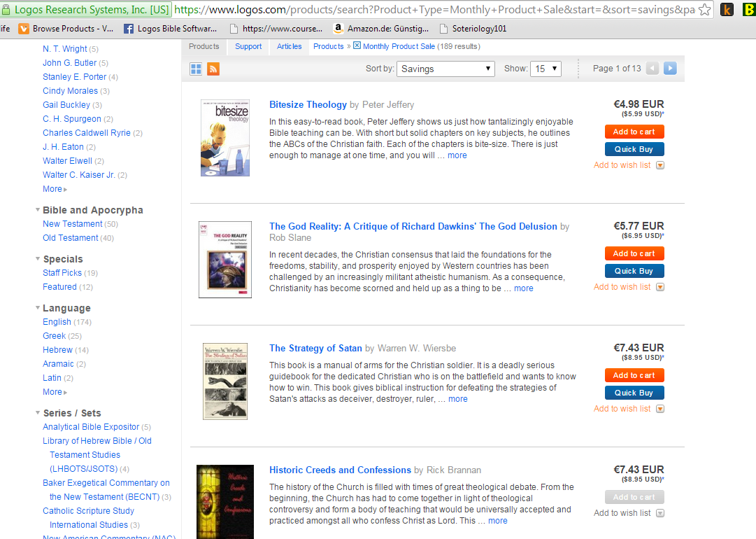
Task: Show more languages in Language filter
Action: (55, 392)
